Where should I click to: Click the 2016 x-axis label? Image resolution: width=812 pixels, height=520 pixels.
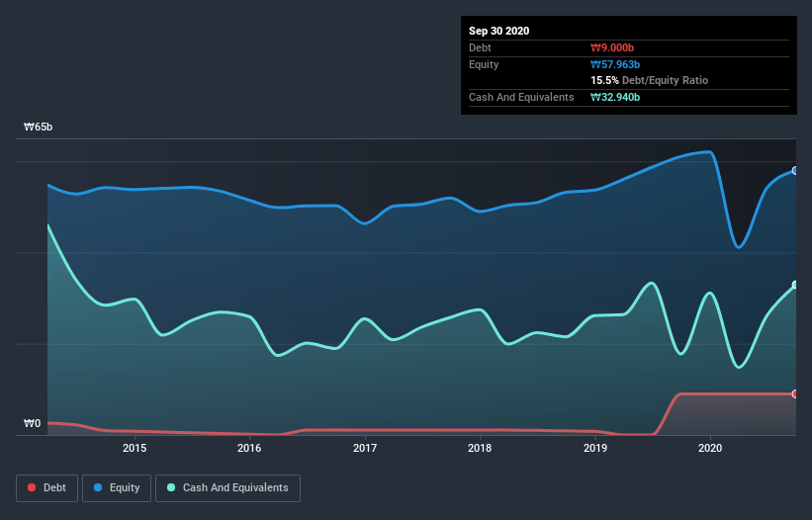click(x=249, y=448)
